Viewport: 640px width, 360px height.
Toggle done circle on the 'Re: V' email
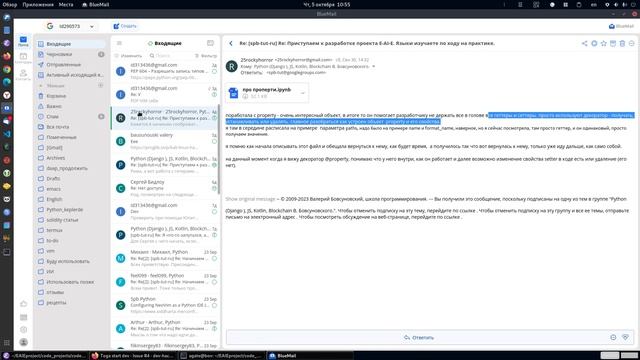(x=214, y=95)
